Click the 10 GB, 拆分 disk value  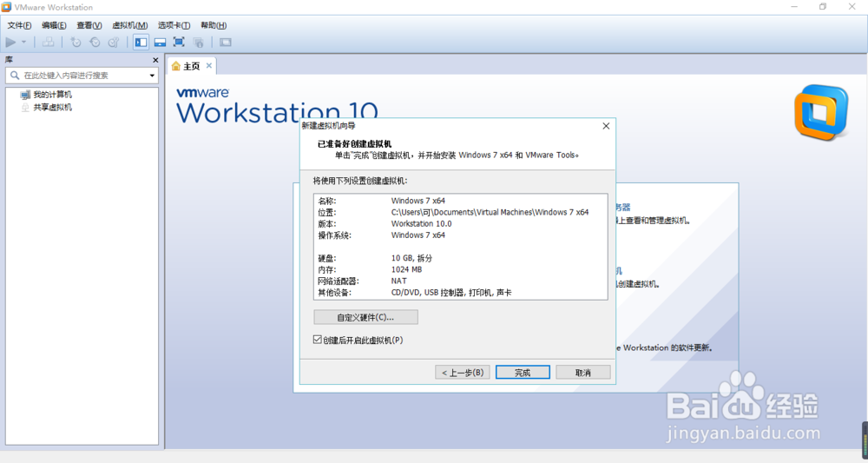pos(411,258)
